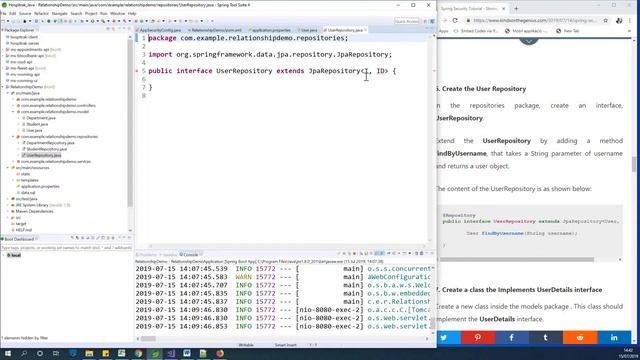Expand the relationshipdemo.services package
Viewport: 640px width, 360px height.
pos(13,162)
